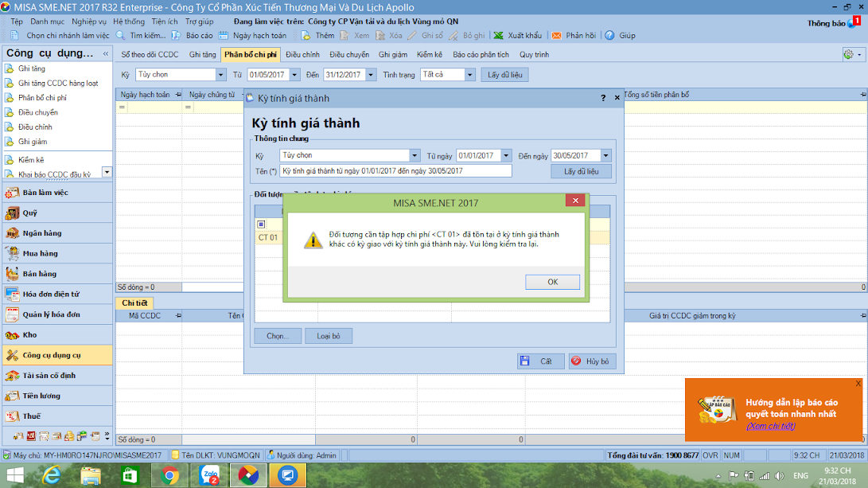Open the main Kỳ dropdown showing Tùy chọn
Image resolution: width=868 pixels, height=488 pixels.
coord(220,75)
